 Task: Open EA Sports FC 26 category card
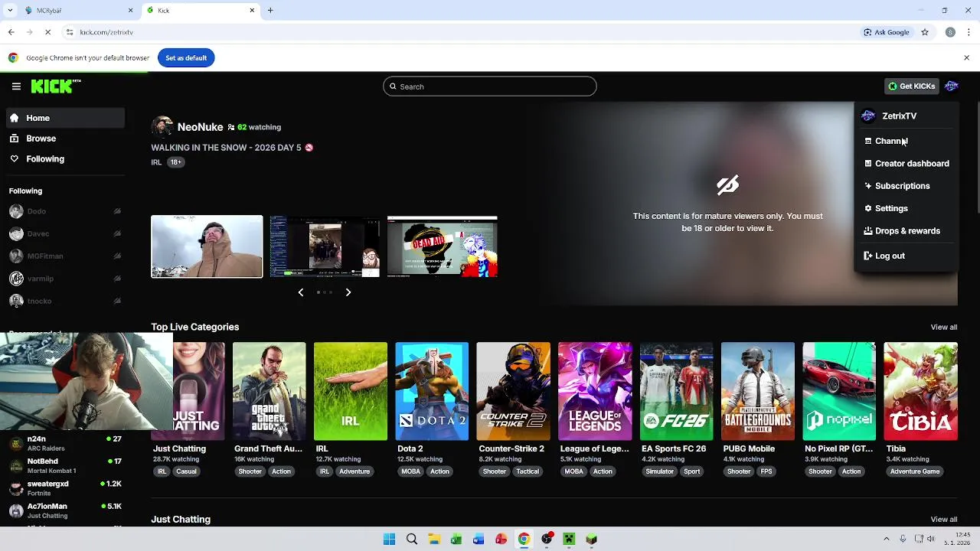[x=676, y=391]
